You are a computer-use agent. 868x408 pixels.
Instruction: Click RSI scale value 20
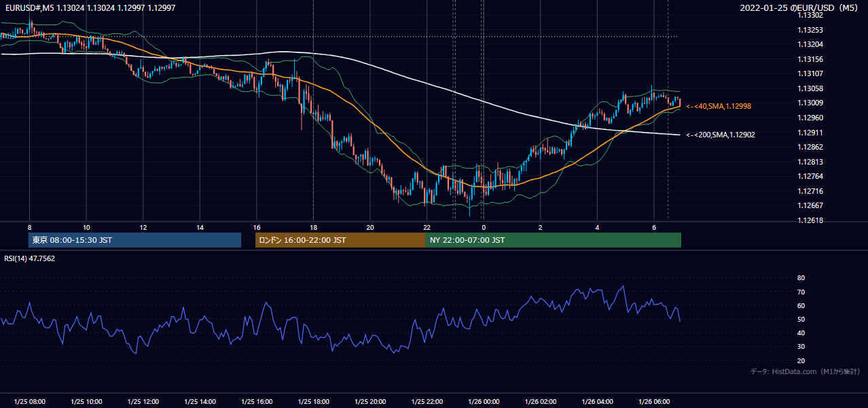pyautogui.click(x=801, y=360)
